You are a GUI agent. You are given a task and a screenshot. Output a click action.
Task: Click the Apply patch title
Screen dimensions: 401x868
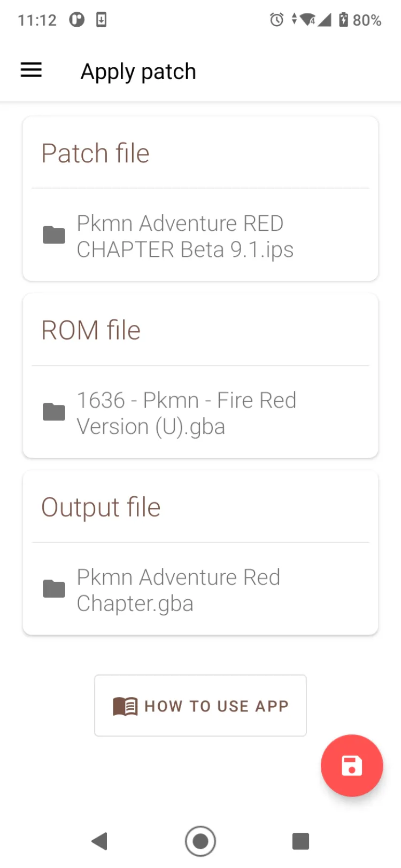point(138,72)
